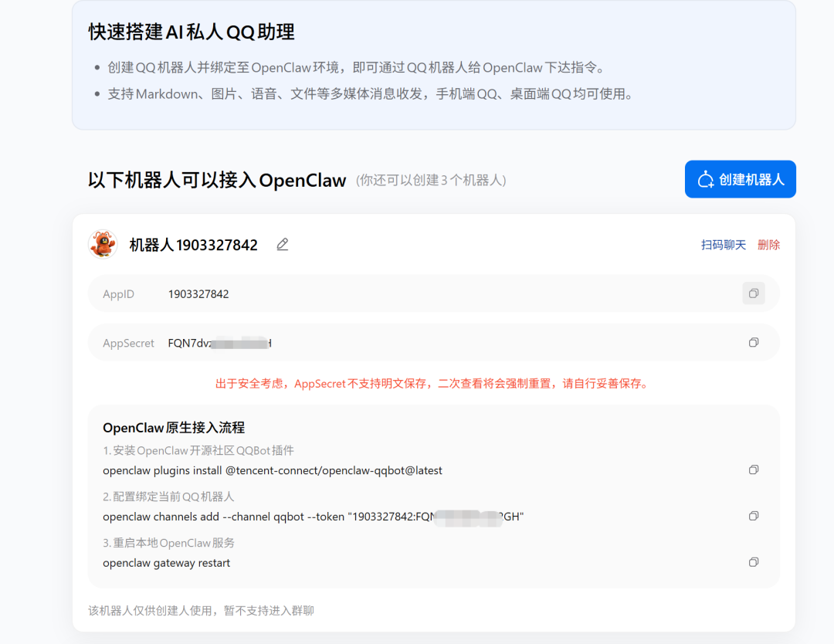This screenshot has height=644, width=834.
Task: Click step '2.配置绑定当前QQ机器人'
Action: (x=168, y=497)
